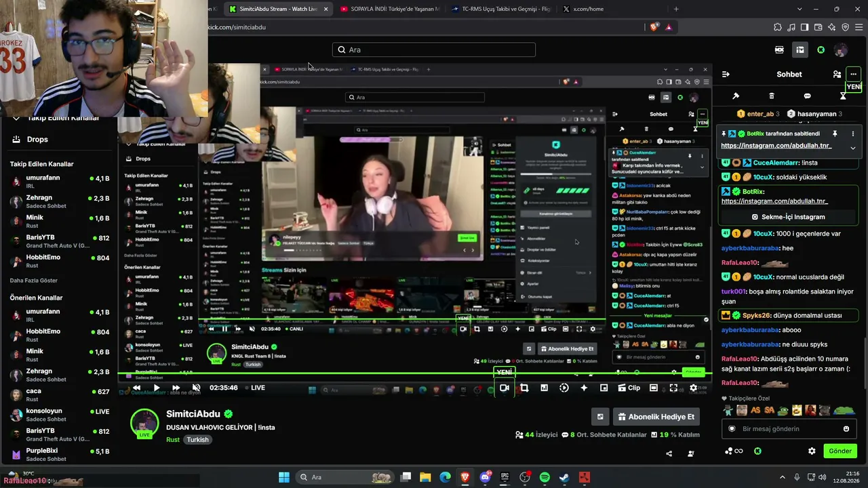
Task: Create a clip with the Clip button
Action: [629, 388]
